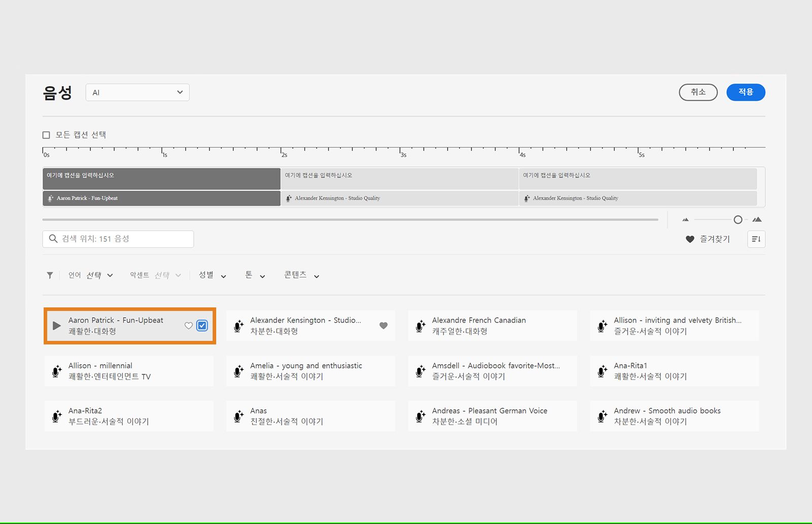Click the Ana-Rita1 microphone icon
This screenshot has height=524, width=812.
click(x=602, y=371)
